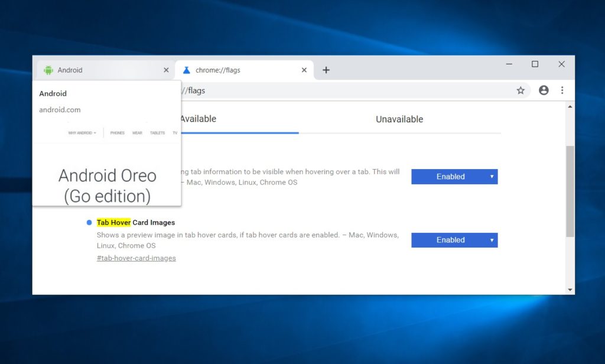
Task: Click the bookmark star in the address bar
Action: (x=521, y=90)
